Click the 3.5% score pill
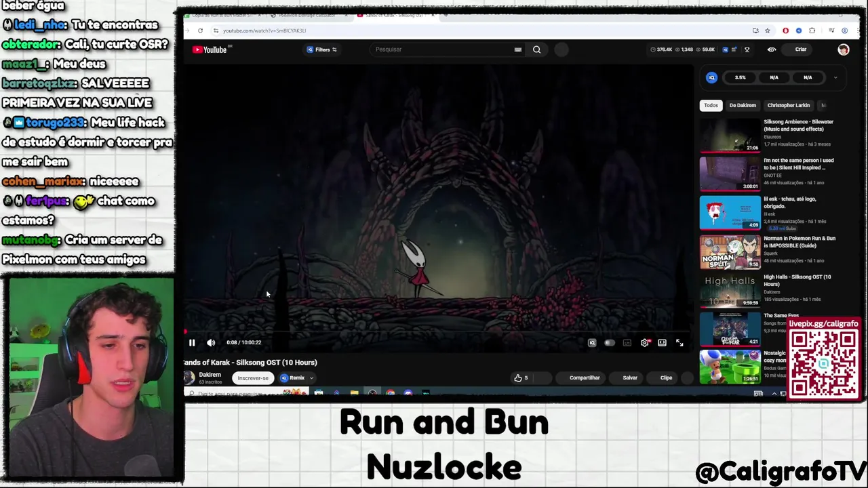This screenshot has height=488, width=868. (741, 77)
